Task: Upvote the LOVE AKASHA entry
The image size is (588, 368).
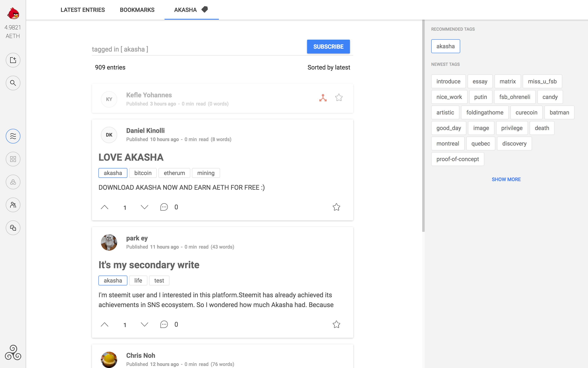Action: pyautogui.click(x=105, y=207)
